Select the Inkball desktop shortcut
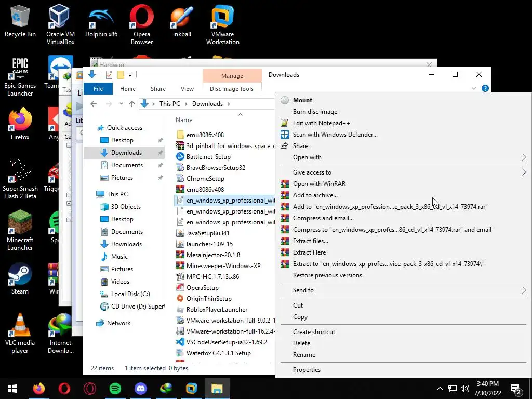532x399 pixels. pos(182,21)
